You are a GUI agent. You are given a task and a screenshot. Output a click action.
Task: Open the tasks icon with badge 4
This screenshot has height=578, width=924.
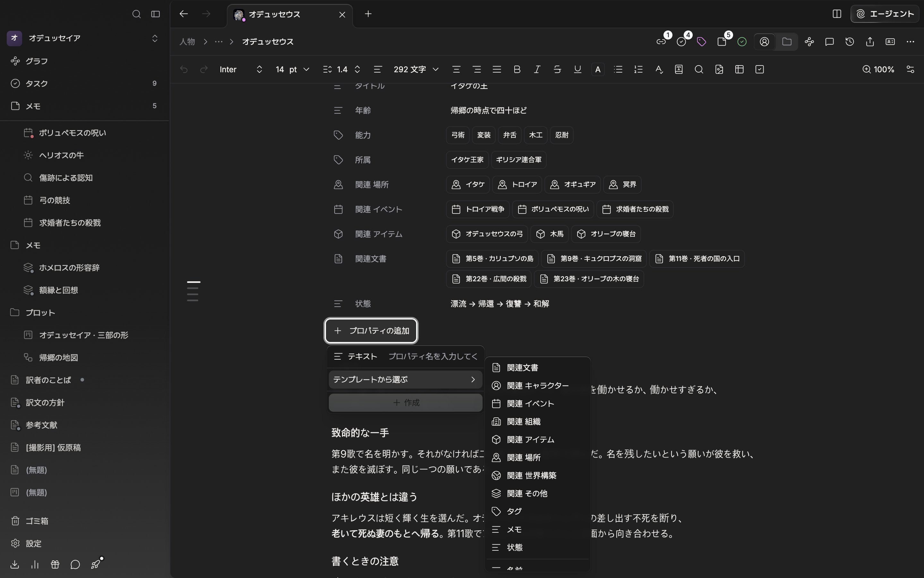tap(681, 42)
